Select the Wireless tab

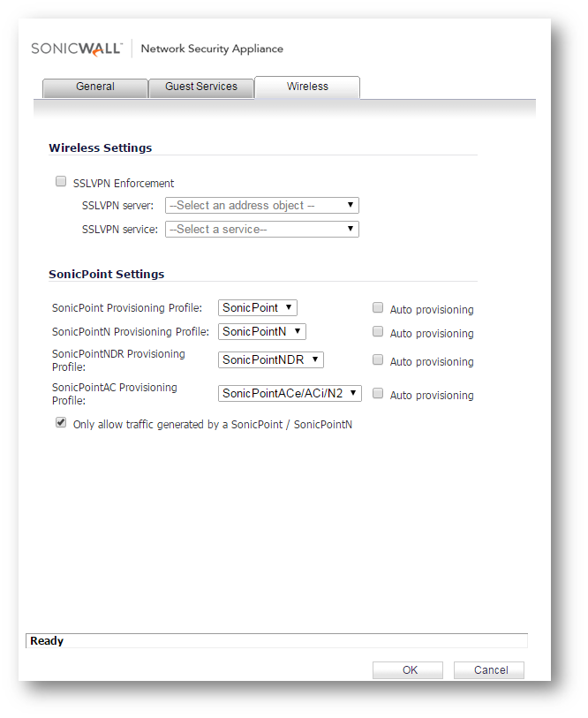307,87
